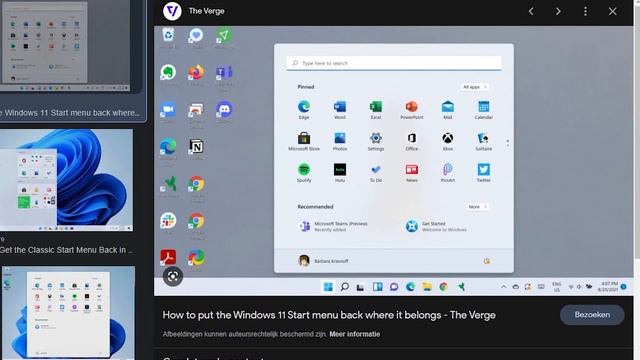Open the Meer informatie link

click(354, 334)
